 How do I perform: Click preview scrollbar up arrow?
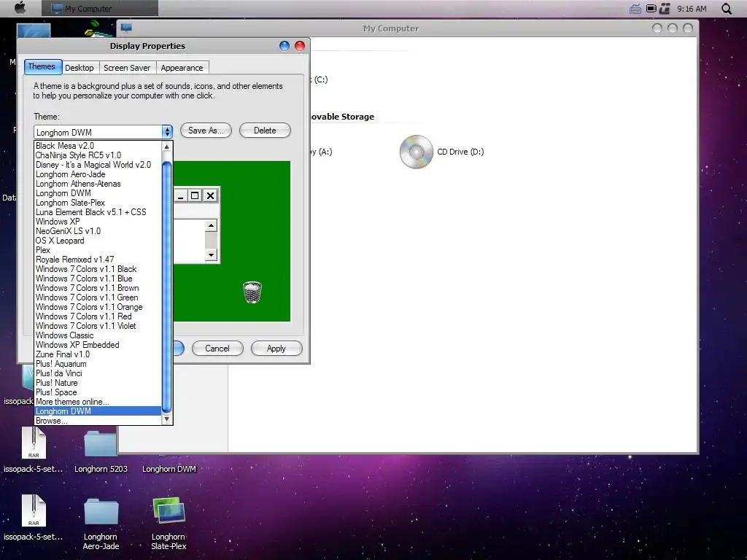point(211,225)
